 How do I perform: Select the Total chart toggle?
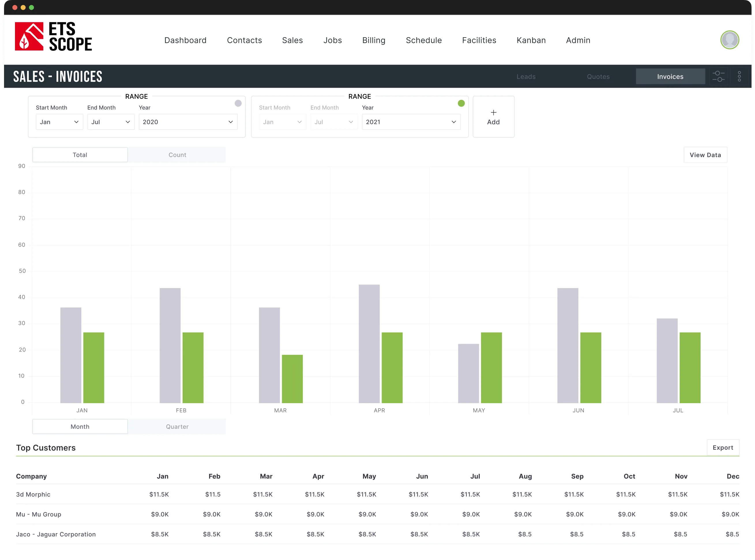(80, 155)
